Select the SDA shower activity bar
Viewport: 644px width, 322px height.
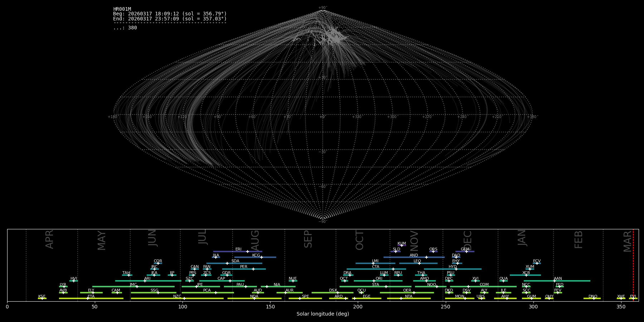coord(234,263)
